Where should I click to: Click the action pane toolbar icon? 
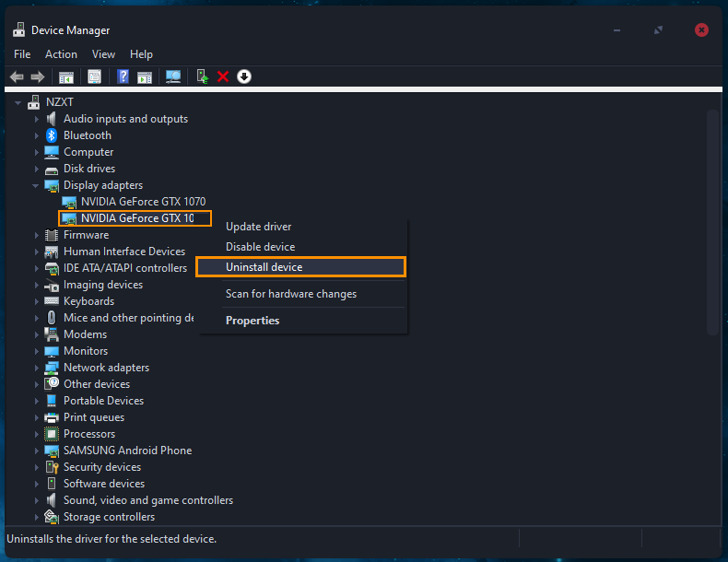tap(145, 77)
